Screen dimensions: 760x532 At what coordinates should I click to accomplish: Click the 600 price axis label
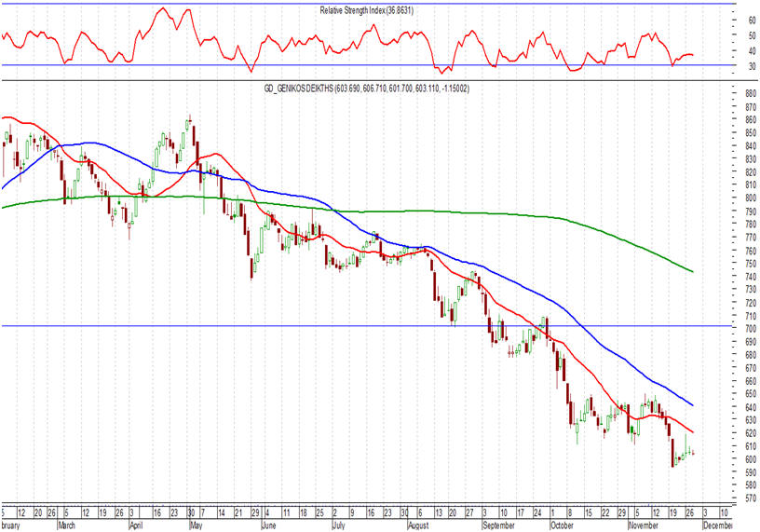(x=751, y=459)
